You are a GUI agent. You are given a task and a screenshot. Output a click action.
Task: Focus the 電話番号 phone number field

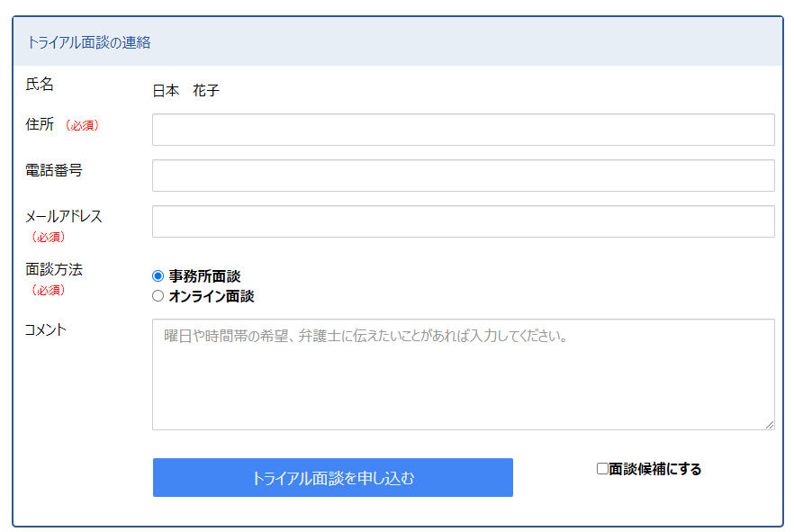[464, 176]
